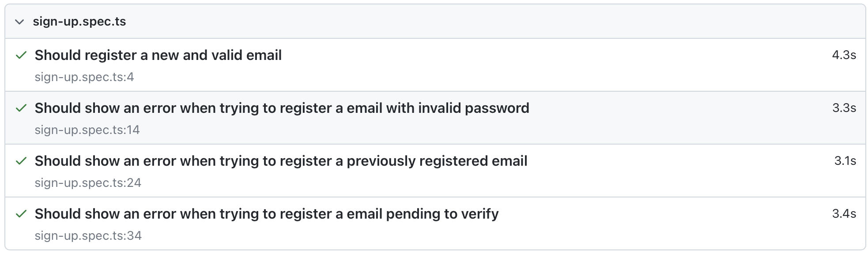868x253 pixels.
Task: Click the sign-up.spec.ts header title
Action: pos(79,22)
